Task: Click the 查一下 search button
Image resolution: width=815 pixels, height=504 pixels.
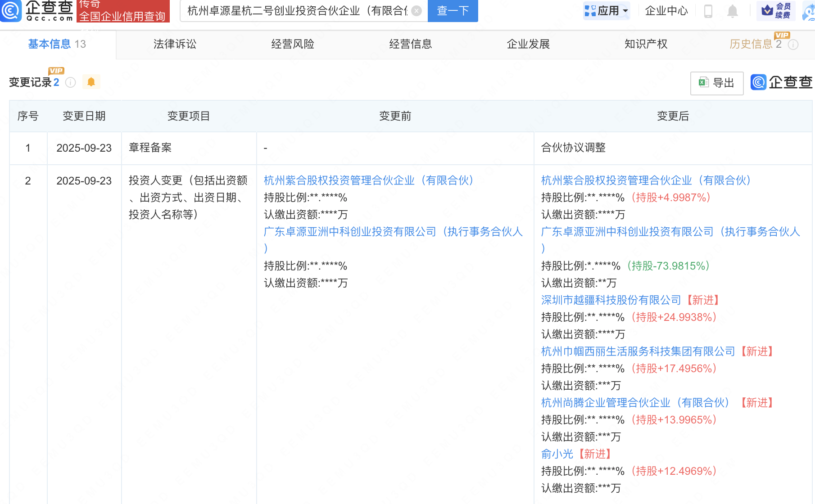Action: 453,11
